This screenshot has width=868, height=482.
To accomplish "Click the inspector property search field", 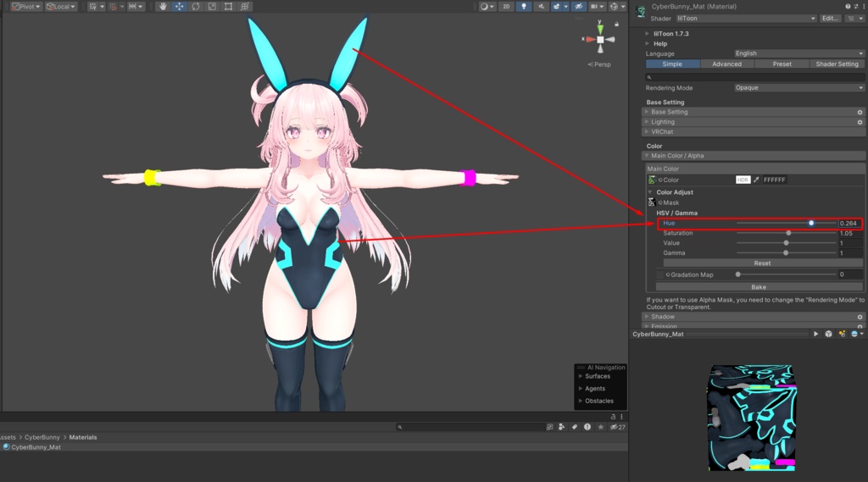I will pyautogui.click(x=755, y=77).
